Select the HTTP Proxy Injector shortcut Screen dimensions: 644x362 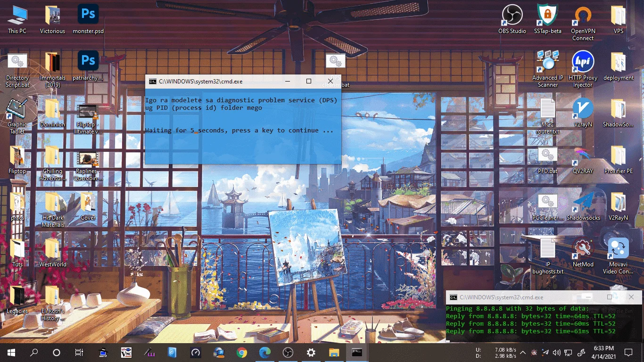(583, 70)
